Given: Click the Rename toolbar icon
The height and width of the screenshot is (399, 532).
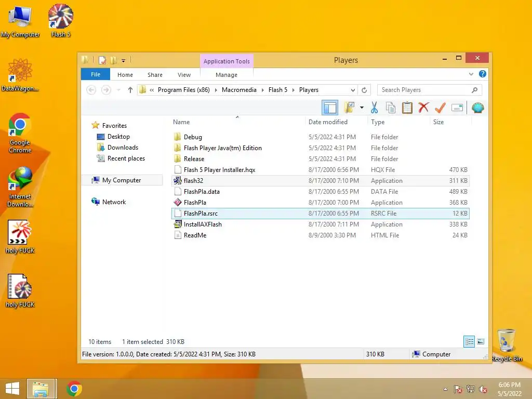Looking at the screenshot, I should point(457,108).
